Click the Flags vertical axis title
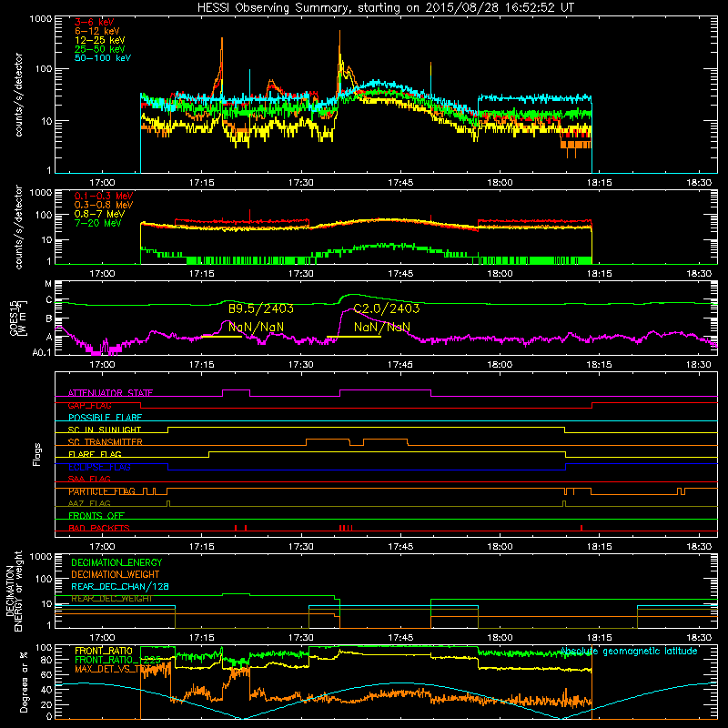 pos(37,454)
